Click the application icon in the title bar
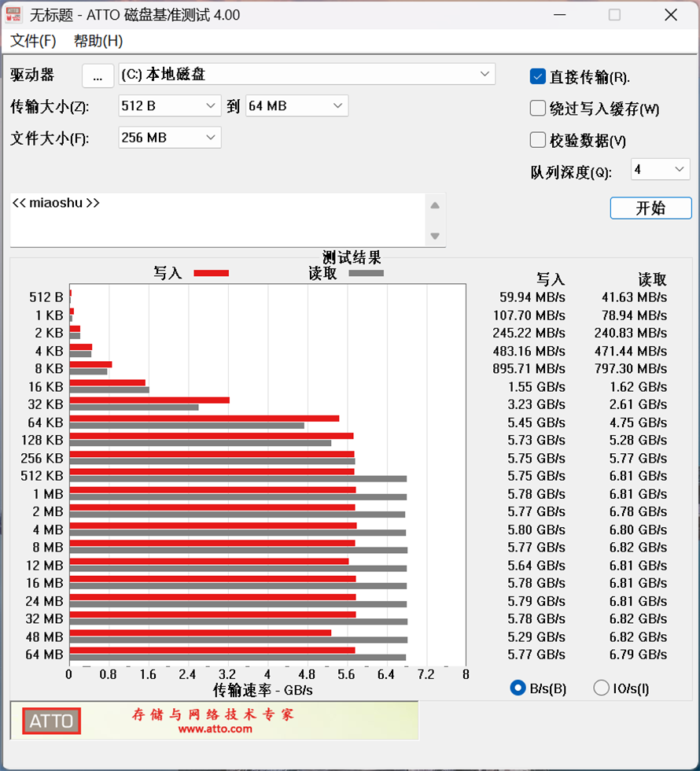700x771 pixels. pos(16,14)
